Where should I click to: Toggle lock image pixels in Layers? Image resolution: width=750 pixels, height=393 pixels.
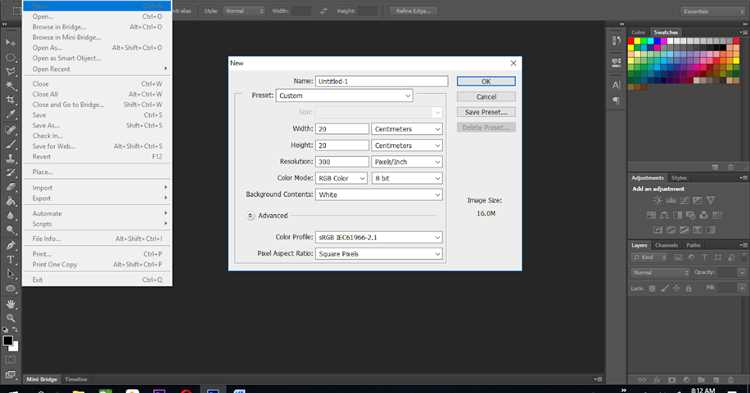tap(664, 288)
